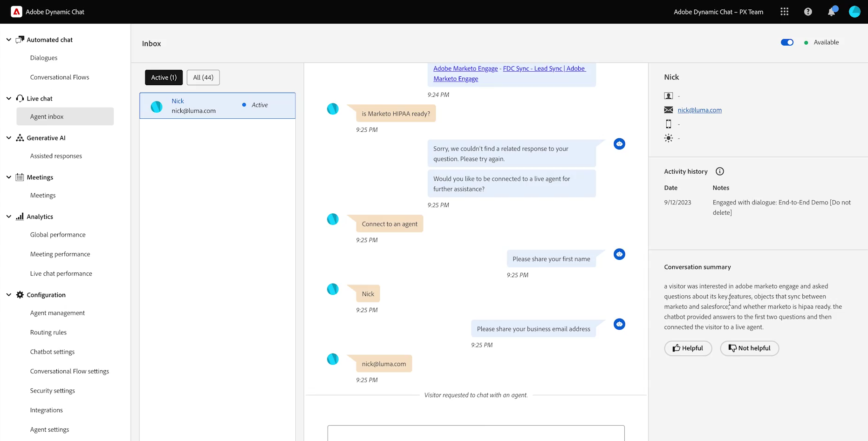
Task: Open the Meetings sub-item
Action: click(x=43, y=195)
